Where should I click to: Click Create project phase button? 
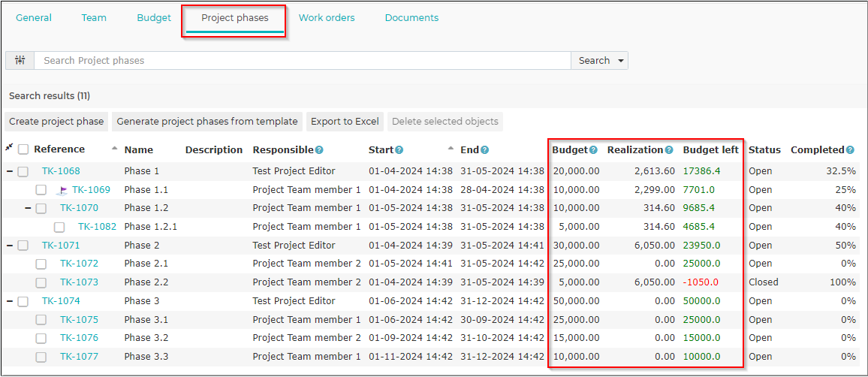tap(56, 121)
